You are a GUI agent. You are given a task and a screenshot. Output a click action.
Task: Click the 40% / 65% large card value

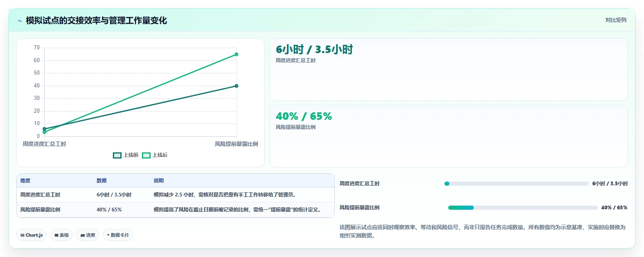[x=304, y=116]
